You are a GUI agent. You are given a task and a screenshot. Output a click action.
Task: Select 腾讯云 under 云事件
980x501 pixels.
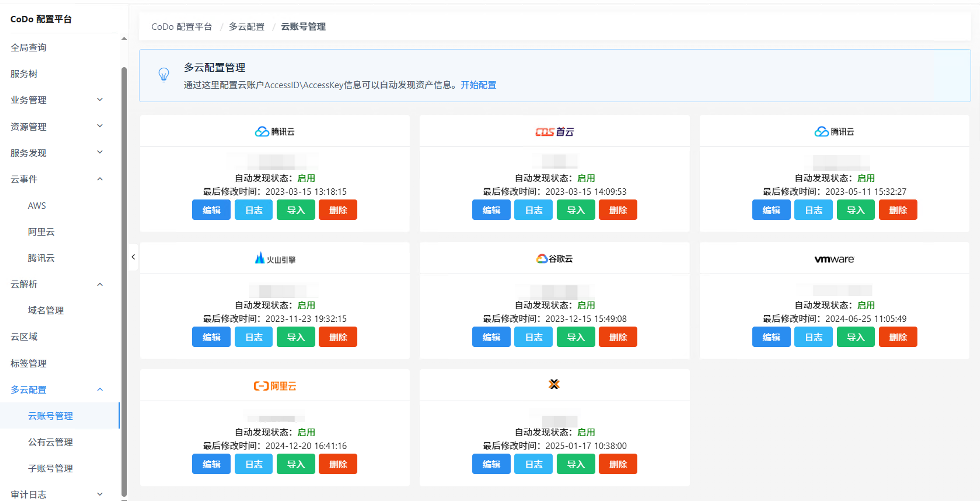[x=41, y=258]
